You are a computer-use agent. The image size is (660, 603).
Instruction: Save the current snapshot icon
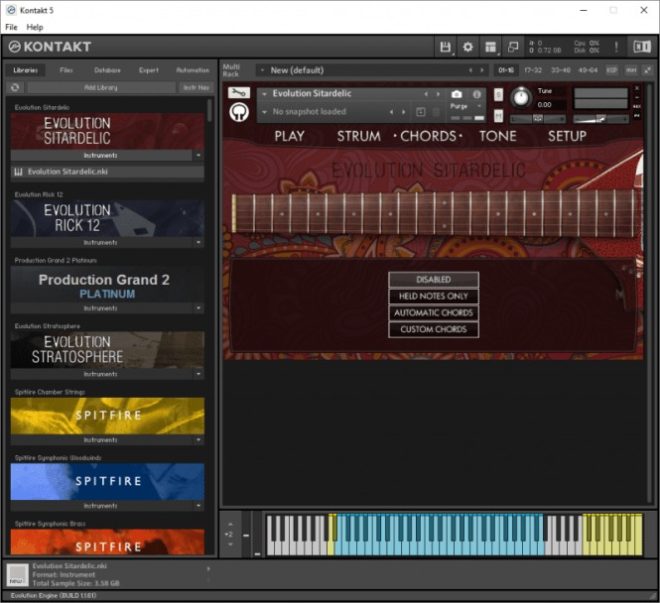pyautogui.click(x=421, y=112)
